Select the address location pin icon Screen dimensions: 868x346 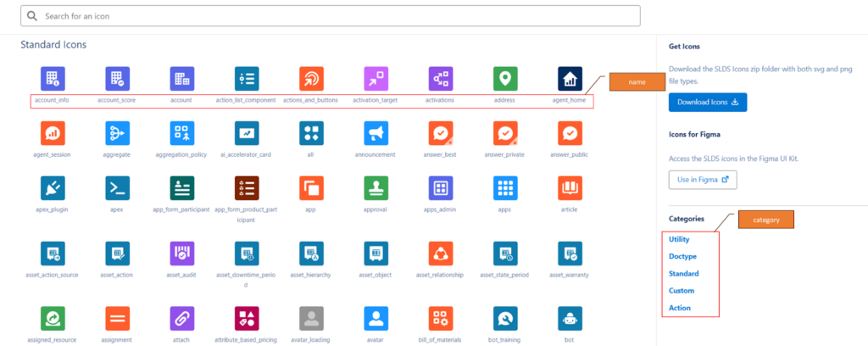(505, 79)
